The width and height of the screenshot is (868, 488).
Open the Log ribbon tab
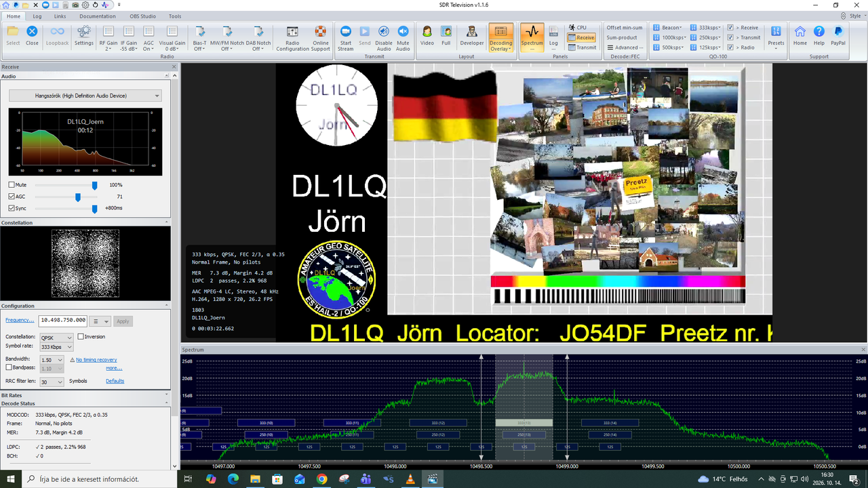pyautogui.click(x=37, y=16)
